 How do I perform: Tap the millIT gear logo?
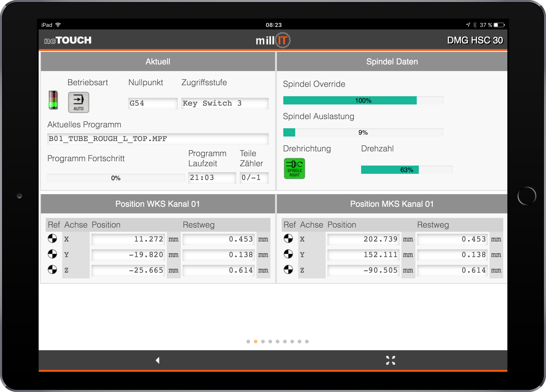(273, 40)
